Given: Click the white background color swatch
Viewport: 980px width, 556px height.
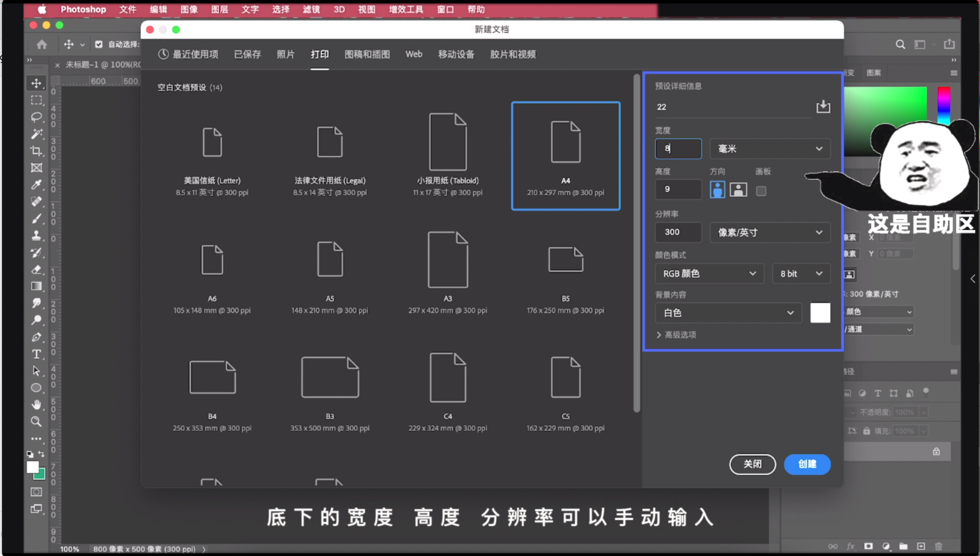Looking at the screenshot, I should [x=820, y=312].
